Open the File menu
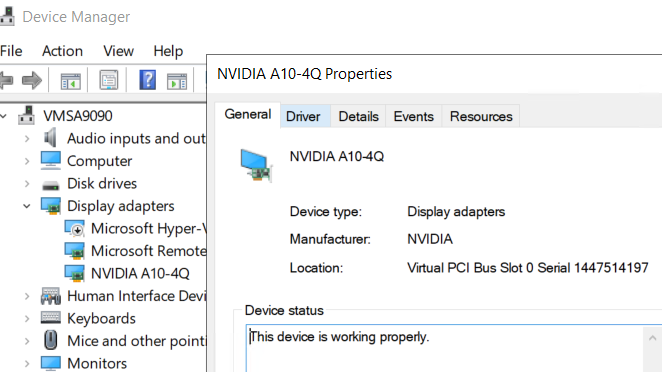The image size is (662, 372). point(11,51)
